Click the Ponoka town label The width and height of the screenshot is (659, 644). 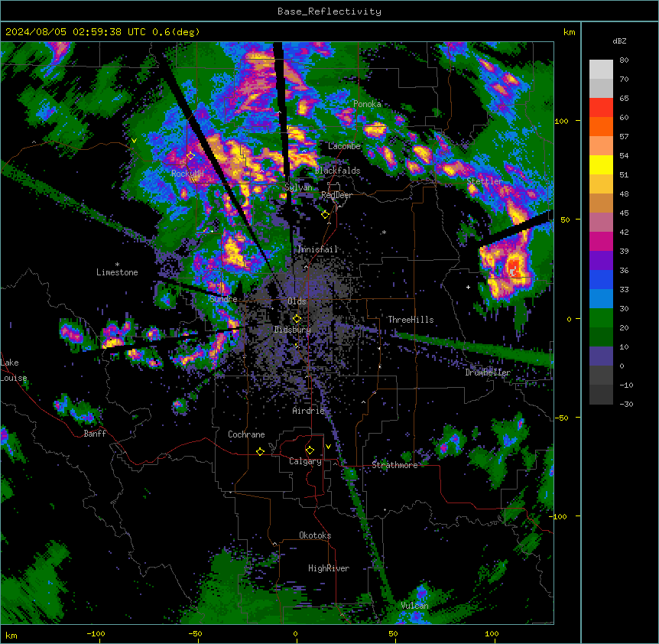pyautogui.click(x=367, y=104)
